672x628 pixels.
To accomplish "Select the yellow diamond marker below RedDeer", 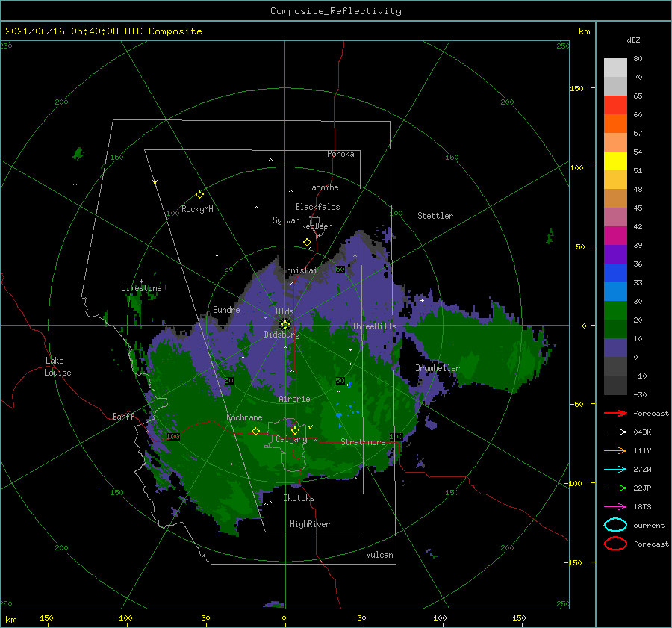I will pyautogui.click(x=307, y=243).
